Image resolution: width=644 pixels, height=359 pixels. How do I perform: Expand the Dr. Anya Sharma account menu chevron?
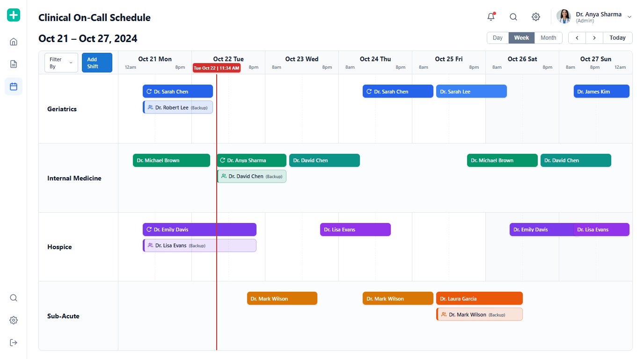pyautogui.click(x=629, y=17)
